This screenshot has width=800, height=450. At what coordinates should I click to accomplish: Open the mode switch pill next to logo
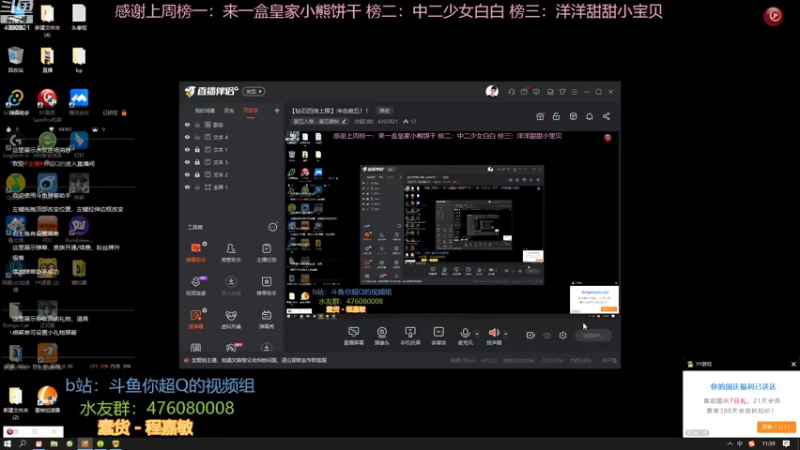(254, 91)
